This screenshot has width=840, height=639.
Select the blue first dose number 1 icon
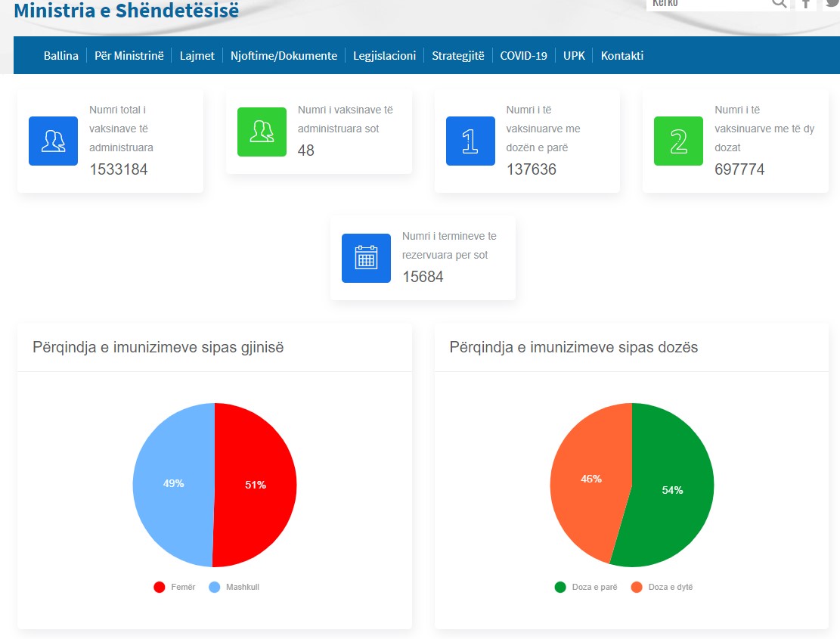pos(470,141)
